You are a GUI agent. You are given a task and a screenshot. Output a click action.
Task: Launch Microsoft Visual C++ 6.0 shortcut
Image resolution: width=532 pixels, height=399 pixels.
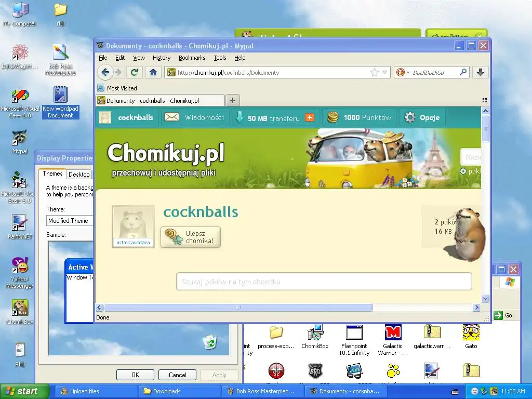point(20,103)
